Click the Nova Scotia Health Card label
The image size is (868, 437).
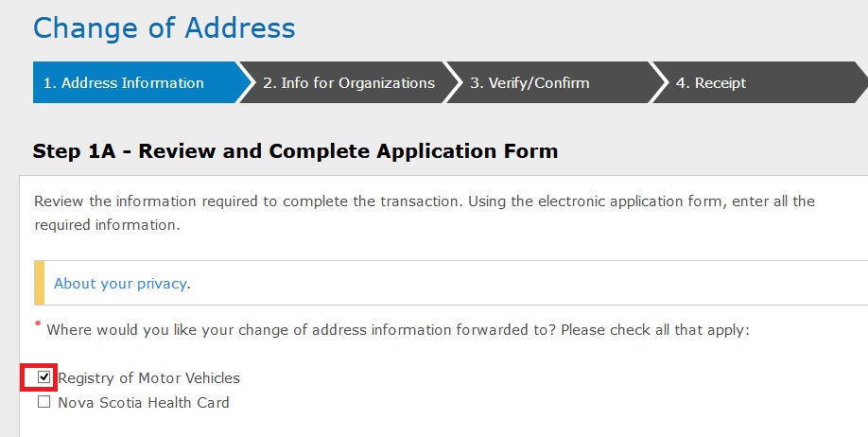coord(144,403)
